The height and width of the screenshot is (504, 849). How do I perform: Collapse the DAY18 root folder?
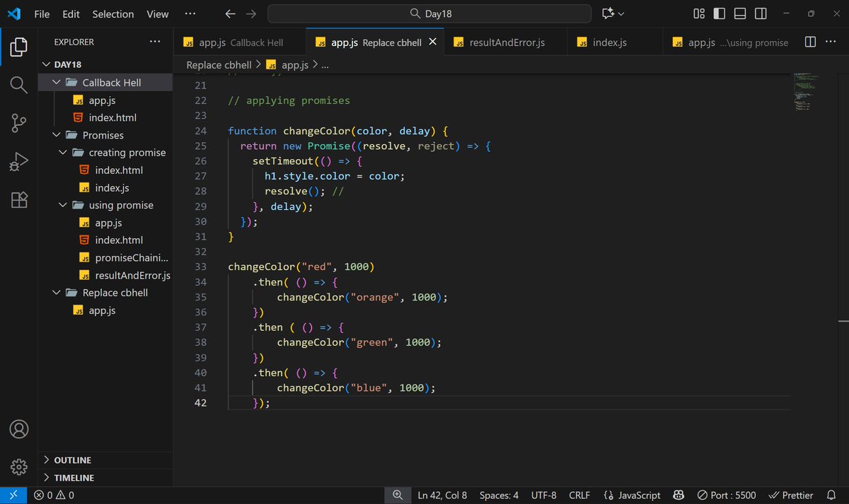(x=47, y=64)
